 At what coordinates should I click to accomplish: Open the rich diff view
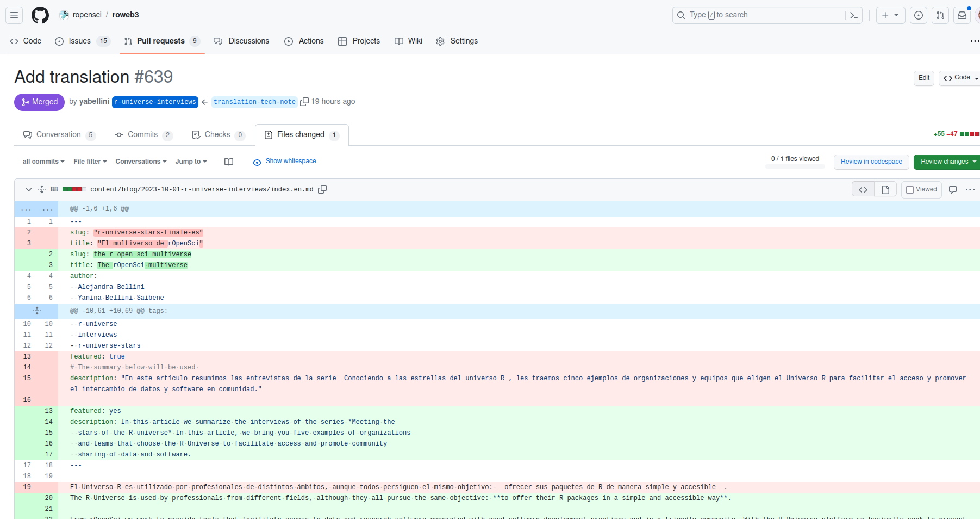click(x=885, y=189)
